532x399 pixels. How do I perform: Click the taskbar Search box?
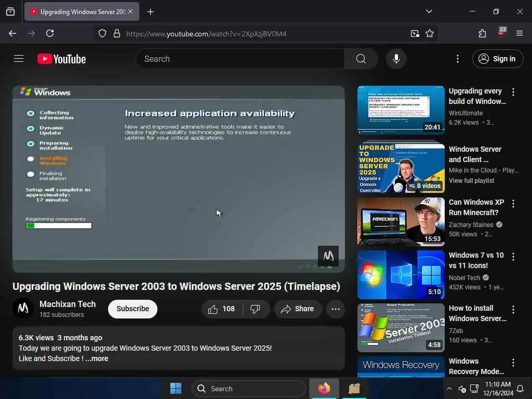point(248,389)
